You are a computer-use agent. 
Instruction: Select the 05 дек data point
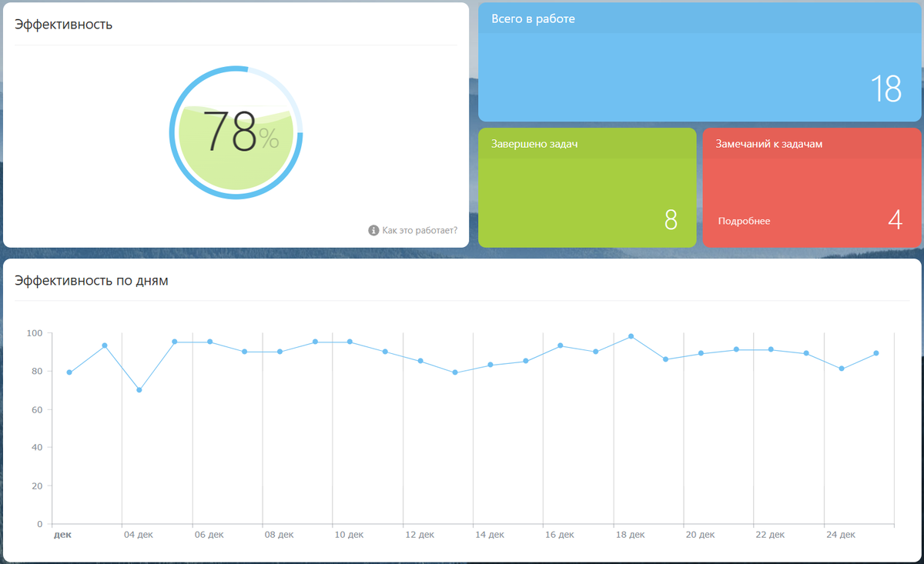pyautogui.click(x=175, y=342)
